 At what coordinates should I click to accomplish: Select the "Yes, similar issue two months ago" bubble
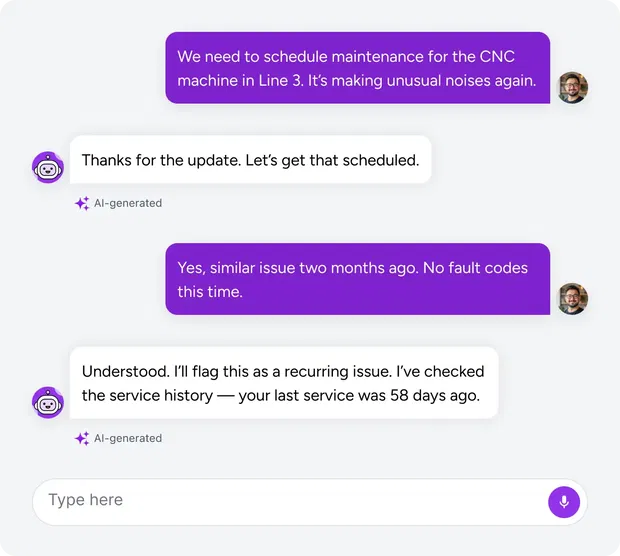point(357,279)
